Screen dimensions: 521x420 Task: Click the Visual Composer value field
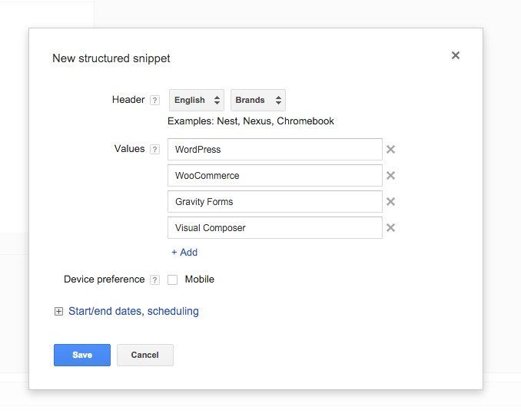275,228
